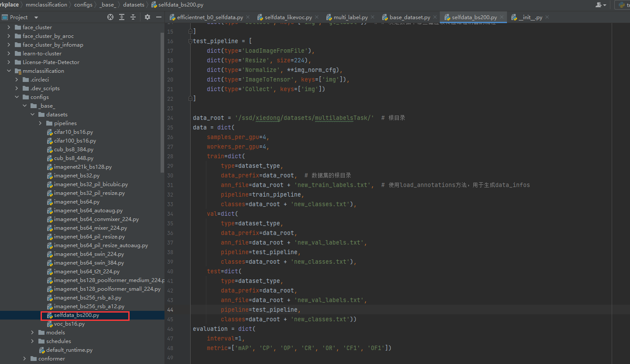Screen dimensions: 630x364
Task: Hide the Project tool window with minus icon
Action: tap(158, 17)
